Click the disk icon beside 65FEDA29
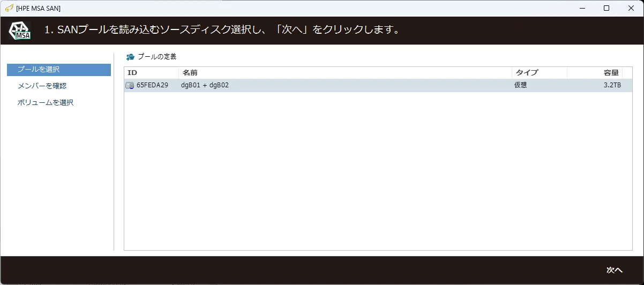This screenshot has height=285, width=644. 130,85
